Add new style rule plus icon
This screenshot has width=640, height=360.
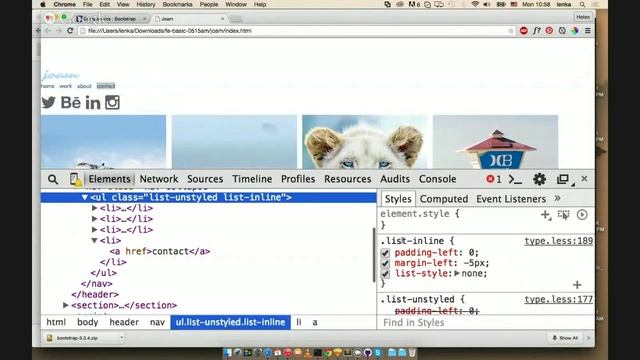[546, 215]
